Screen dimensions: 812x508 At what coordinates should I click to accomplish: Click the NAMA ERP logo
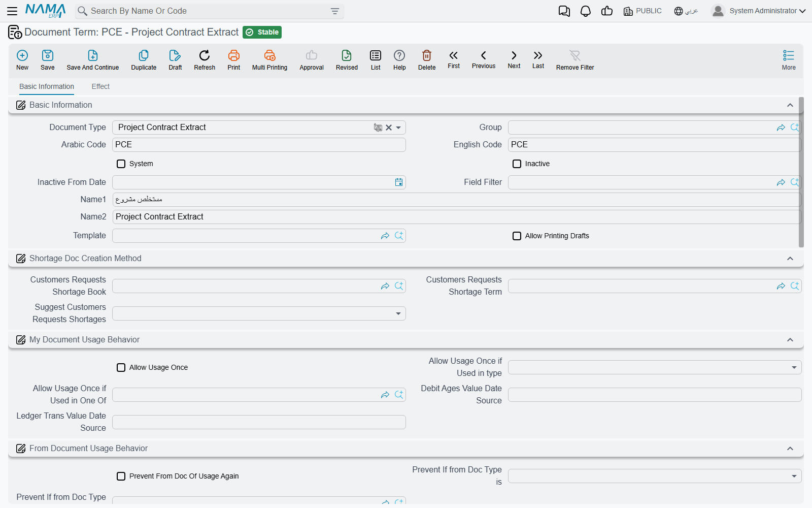click(46, 11)
